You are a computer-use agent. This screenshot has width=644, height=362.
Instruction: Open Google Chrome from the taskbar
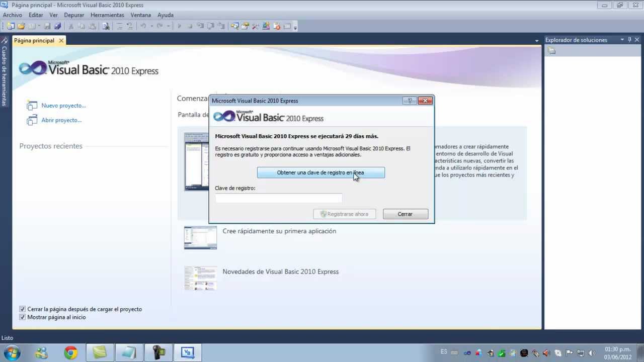[70, 353]
